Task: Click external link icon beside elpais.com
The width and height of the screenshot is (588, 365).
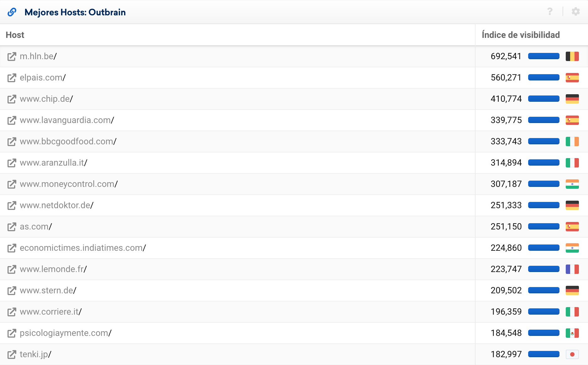Action: click(12, 78)
